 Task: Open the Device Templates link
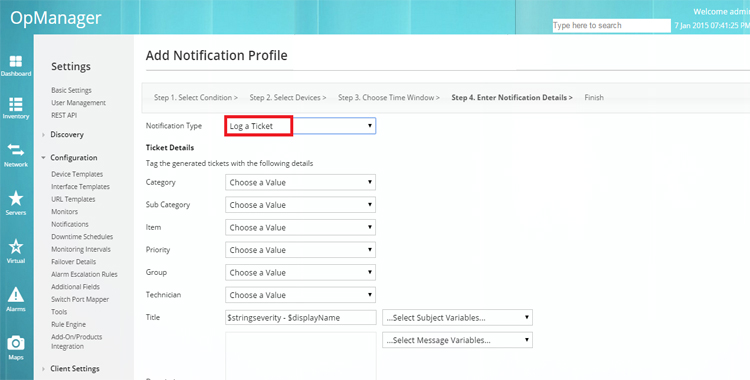77,174
